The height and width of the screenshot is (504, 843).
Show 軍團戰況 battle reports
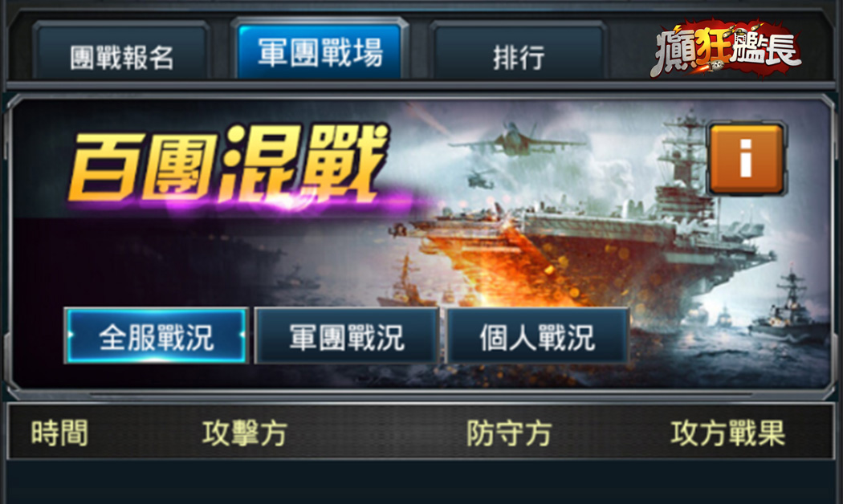(347, 335)
